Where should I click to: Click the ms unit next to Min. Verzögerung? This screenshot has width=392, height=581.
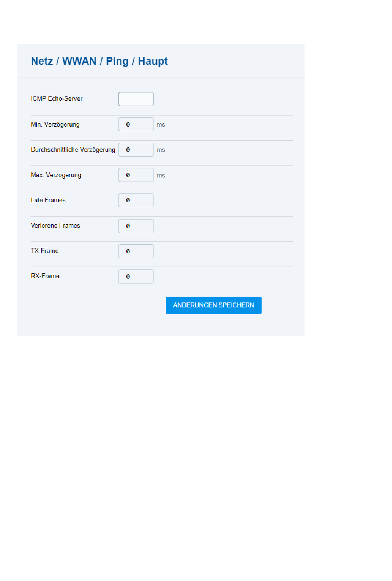(x=161, y=125)
